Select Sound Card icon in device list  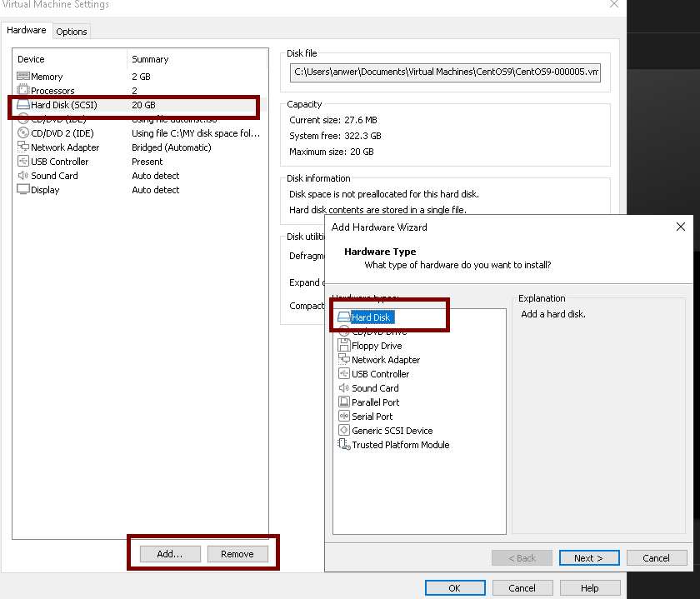tap(23, 176)
